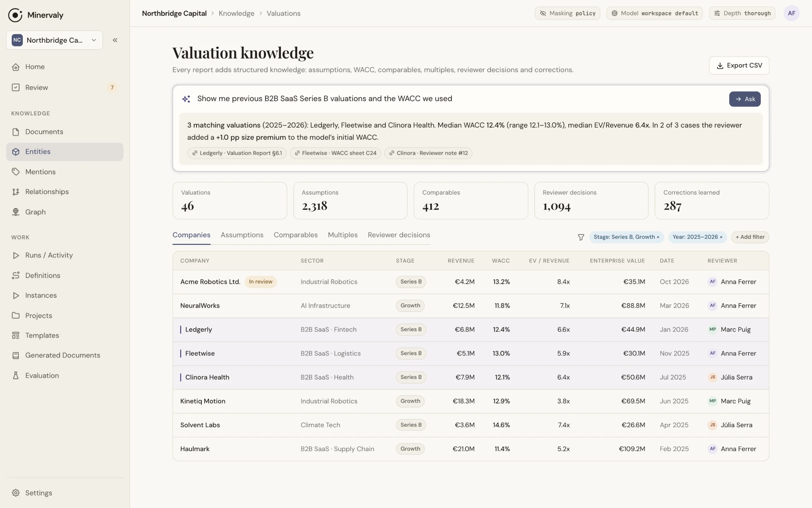This screenshot has height=508, width=812.
Task: Expand the Northbridge Capital workspace switcher
Action: coord(54,40)
